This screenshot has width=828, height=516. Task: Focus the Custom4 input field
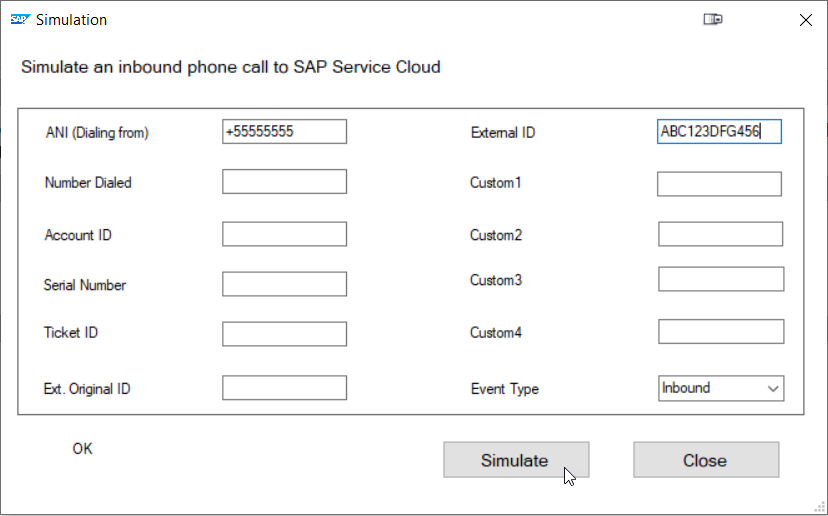coord(721,332)
